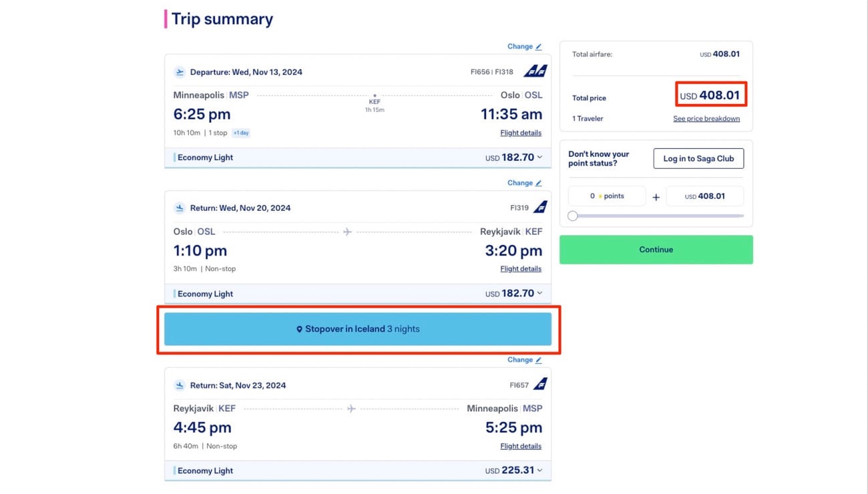Click the departure plane icon on the Nov 13 card
Screen dimensions: 868x494
point(180,71)
